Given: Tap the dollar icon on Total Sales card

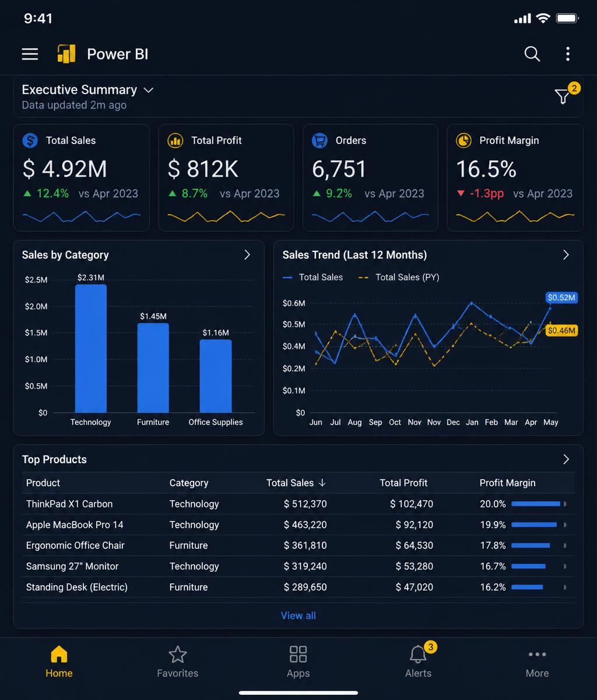Looking at the screenshot, I should (x=30, y=141).
